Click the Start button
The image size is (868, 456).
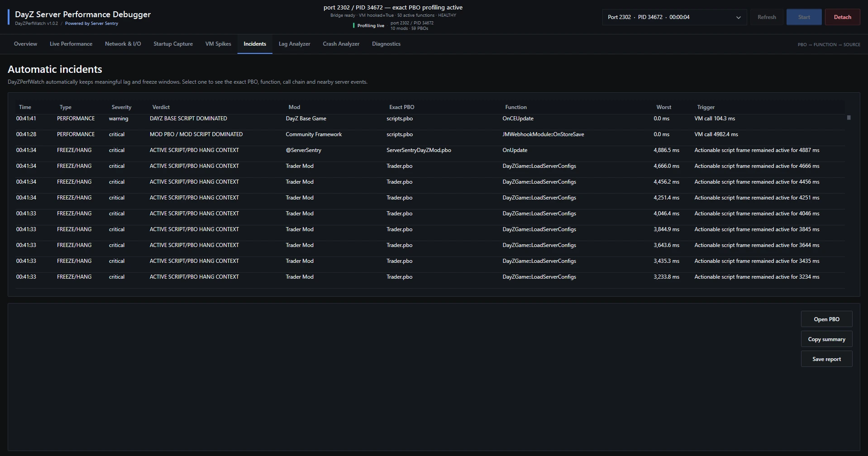coord(804,17)
